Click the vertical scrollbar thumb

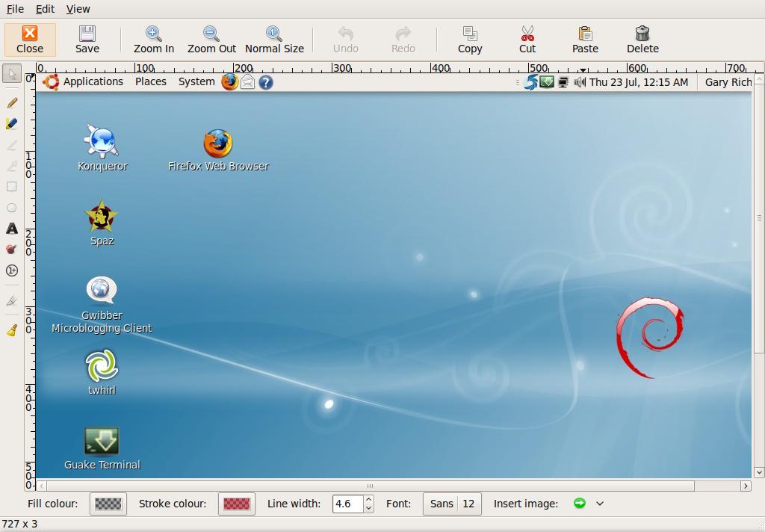pos(759,217)
